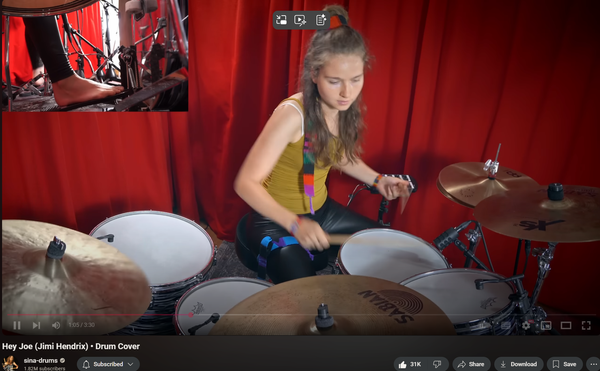Open the video settings gear

(x=526, y=325)
